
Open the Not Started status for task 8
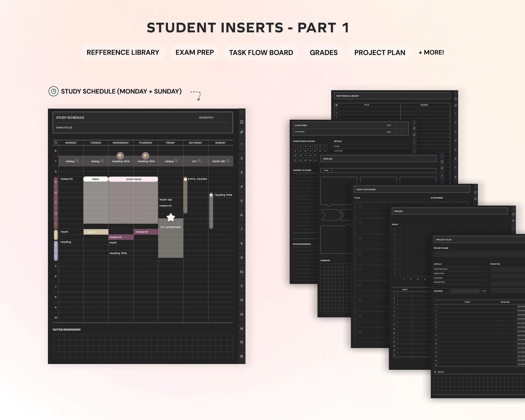tap(521, 336)
